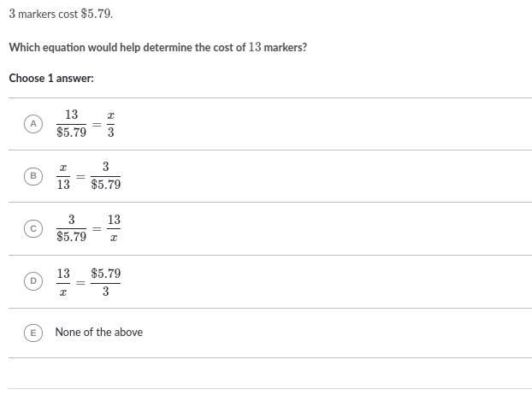Click the x numerator in option B
Screen dimensions: 532x395
(x=63, y=168)
